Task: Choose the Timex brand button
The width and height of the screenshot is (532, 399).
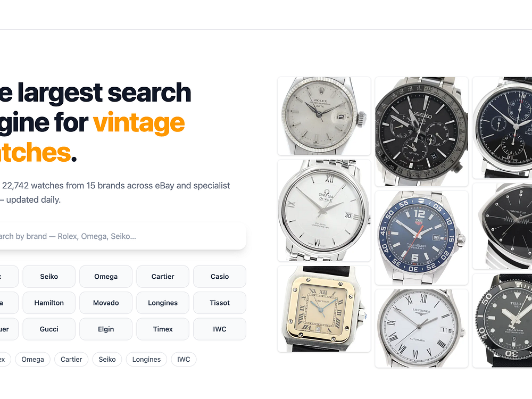Action: click(x=163, y=329)
